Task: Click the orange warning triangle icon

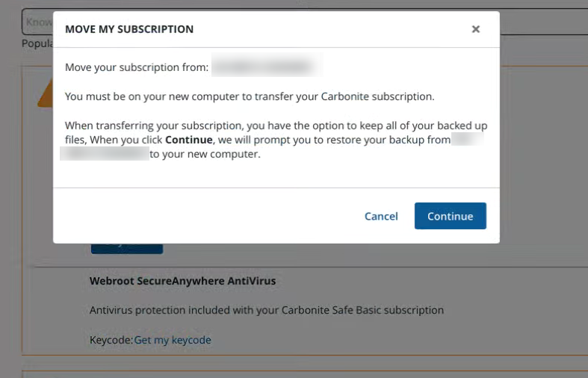Action: coord(45,95)
